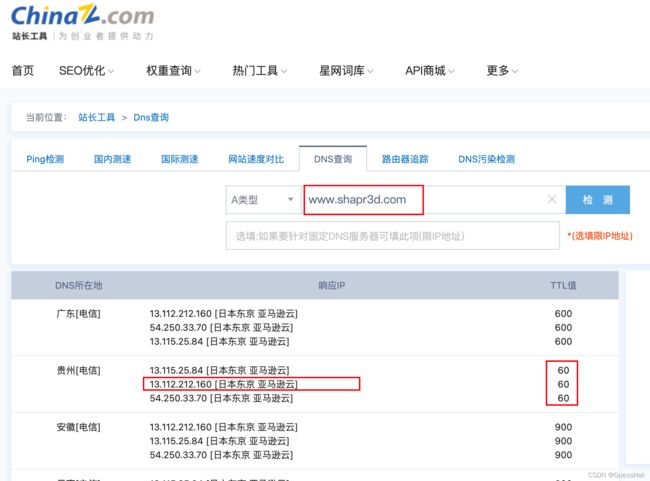Select the DNS查询 tab

333,159
